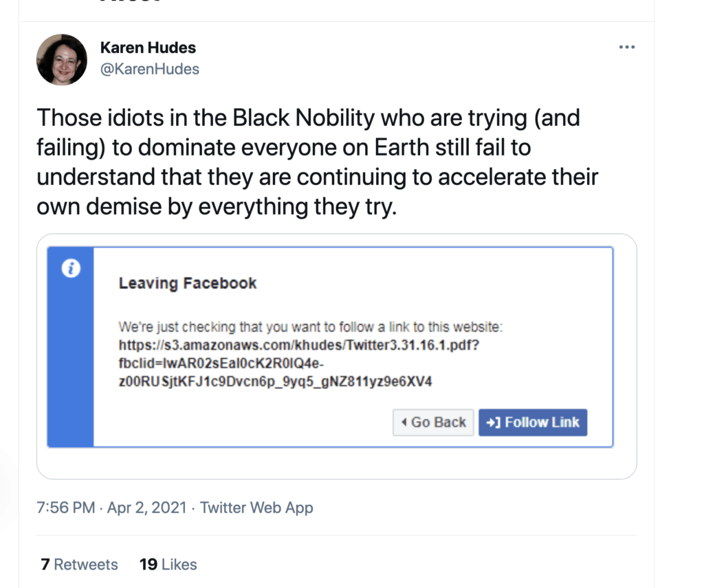
Task: Click the blue left strip of the dialog
Action: (70, 358)
